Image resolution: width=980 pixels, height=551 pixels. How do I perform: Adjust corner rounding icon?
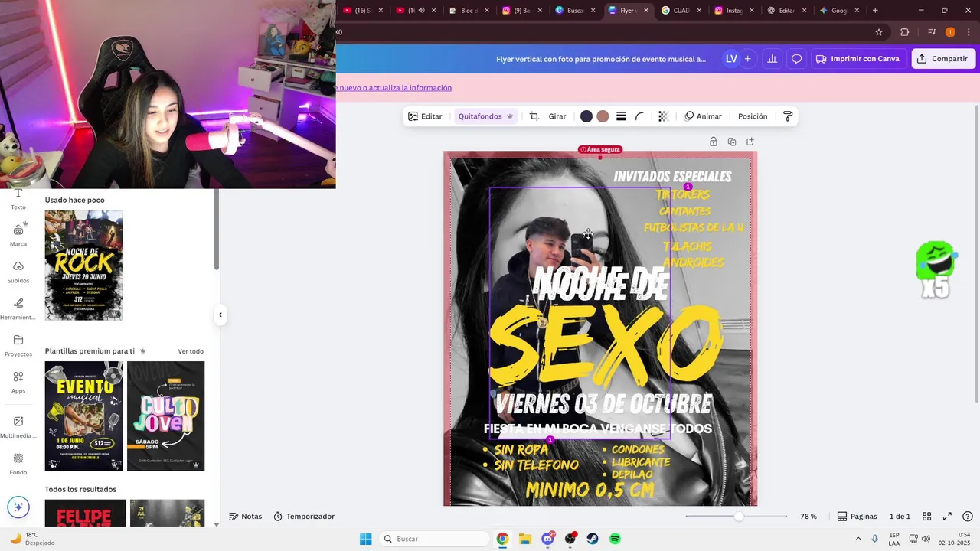click(639, 116)
